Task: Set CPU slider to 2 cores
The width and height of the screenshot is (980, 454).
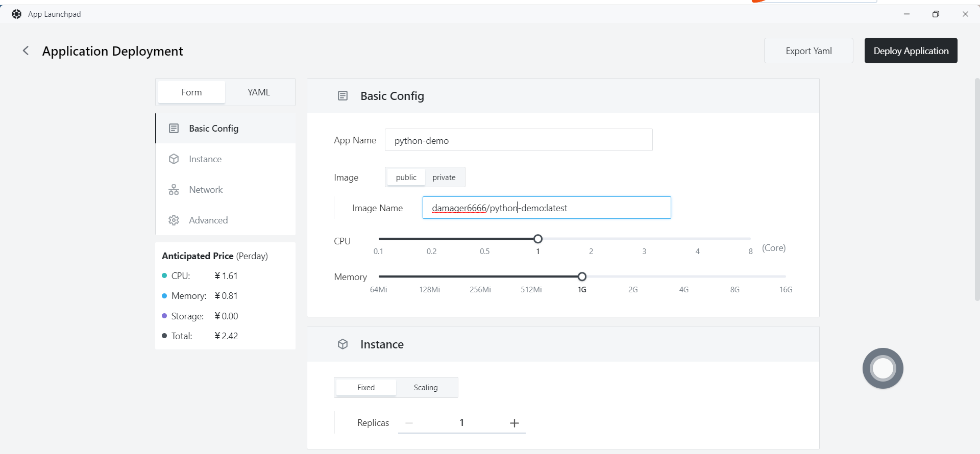Action: (591, 239)
